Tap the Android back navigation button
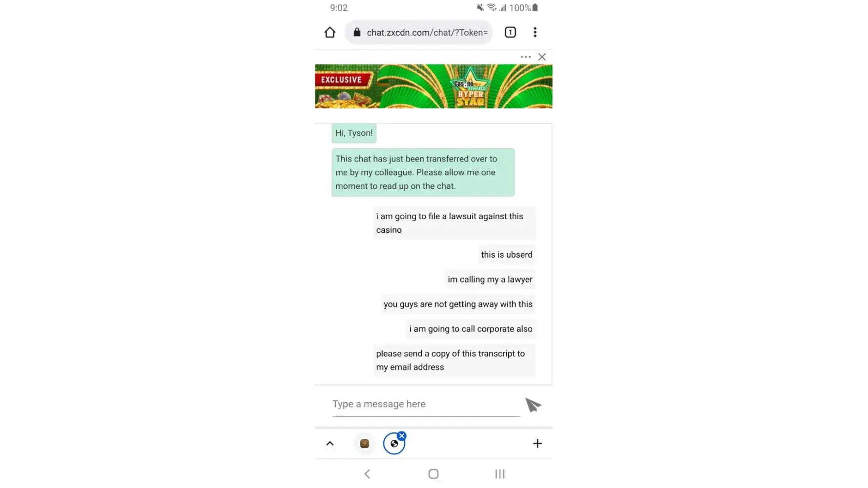868x488 pixels. 367,474
